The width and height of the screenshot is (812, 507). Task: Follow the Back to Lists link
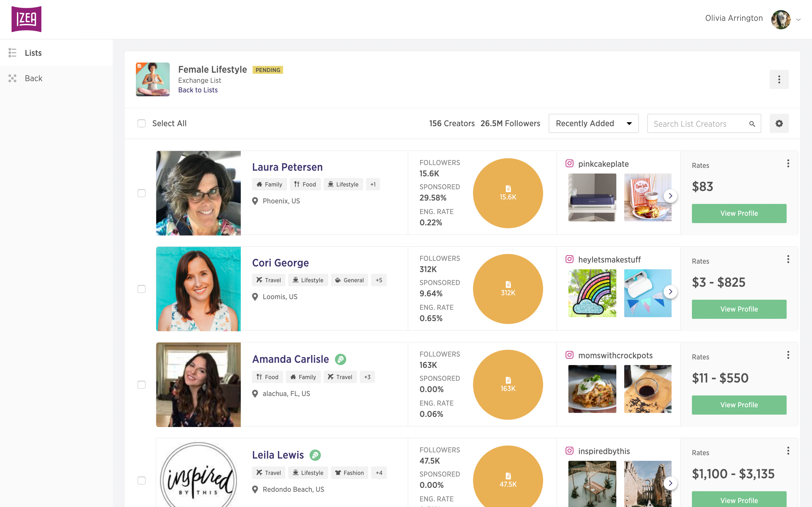(198, 90)
